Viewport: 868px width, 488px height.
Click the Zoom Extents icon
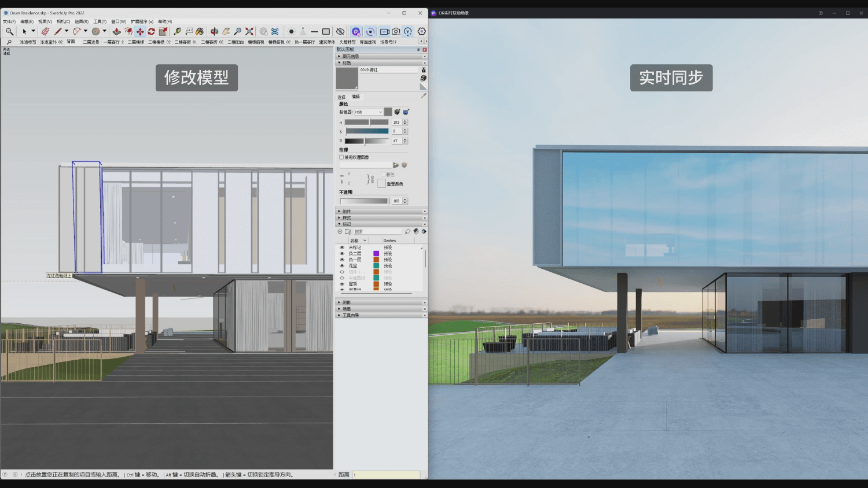[x=249, y=31]
